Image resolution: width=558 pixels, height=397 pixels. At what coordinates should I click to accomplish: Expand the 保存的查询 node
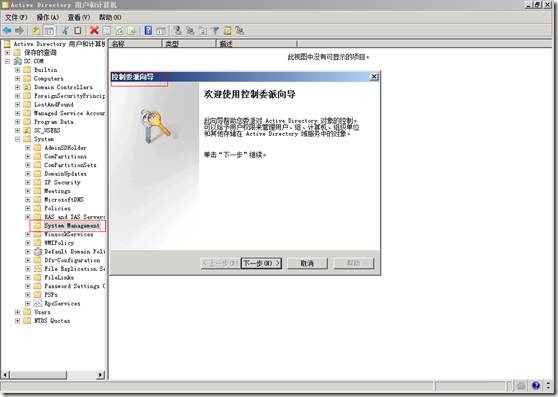click(x=7, y=53)
